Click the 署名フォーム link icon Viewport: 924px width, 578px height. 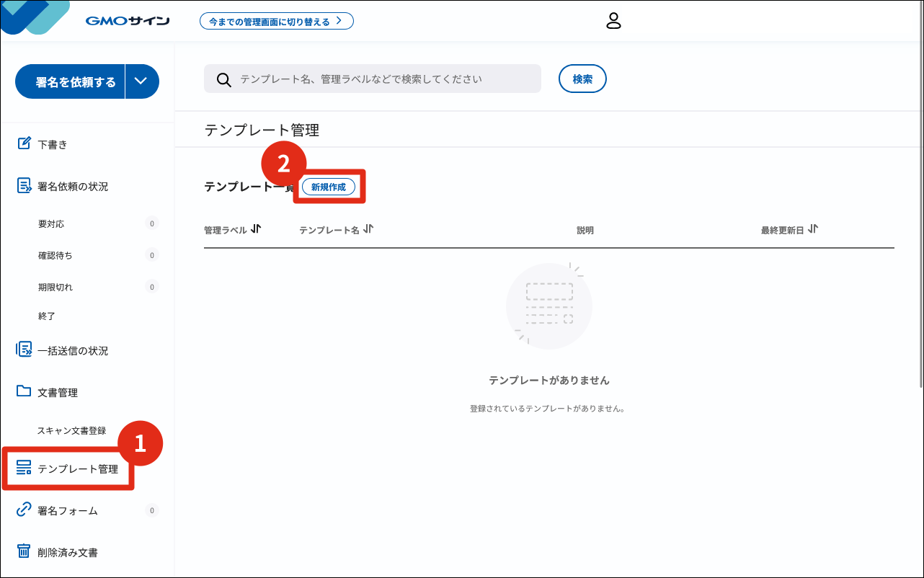point(22,510)
